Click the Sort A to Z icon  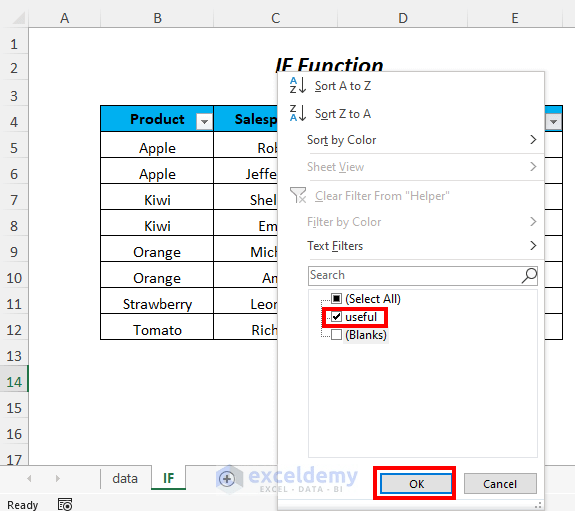297,85
